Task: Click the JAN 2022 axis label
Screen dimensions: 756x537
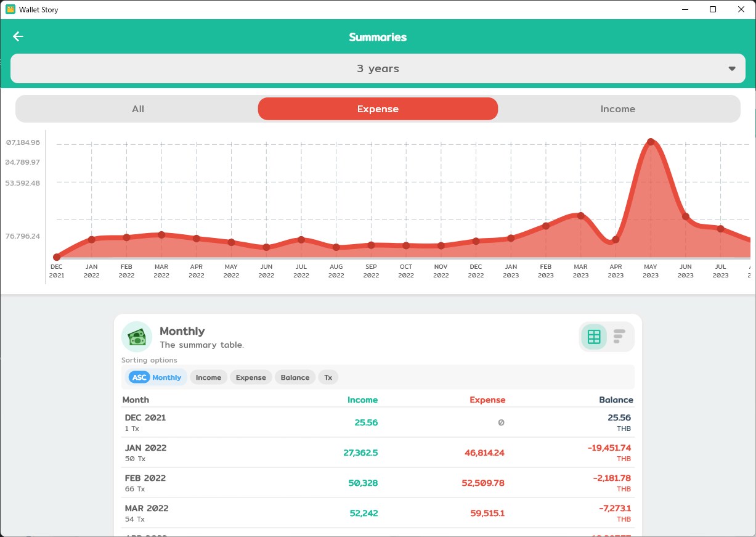Action: click(x=92, y=271)
